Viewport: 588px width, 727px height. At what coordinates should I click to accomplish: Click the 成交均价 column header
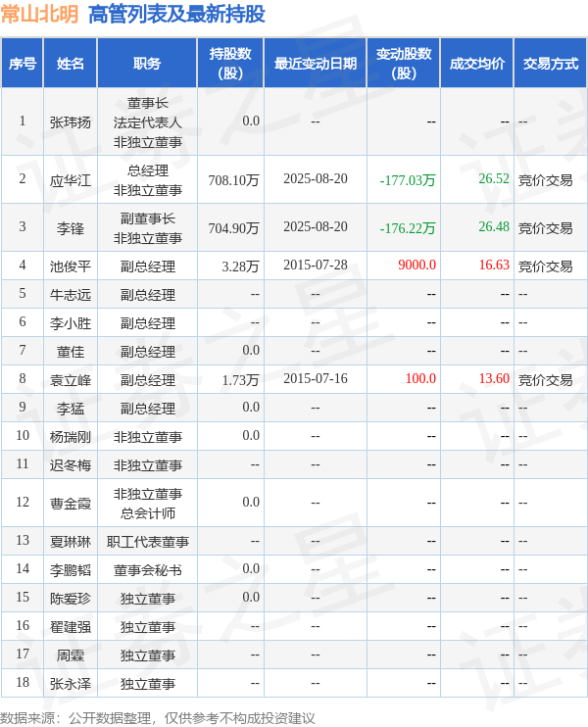tap(476, 64)
